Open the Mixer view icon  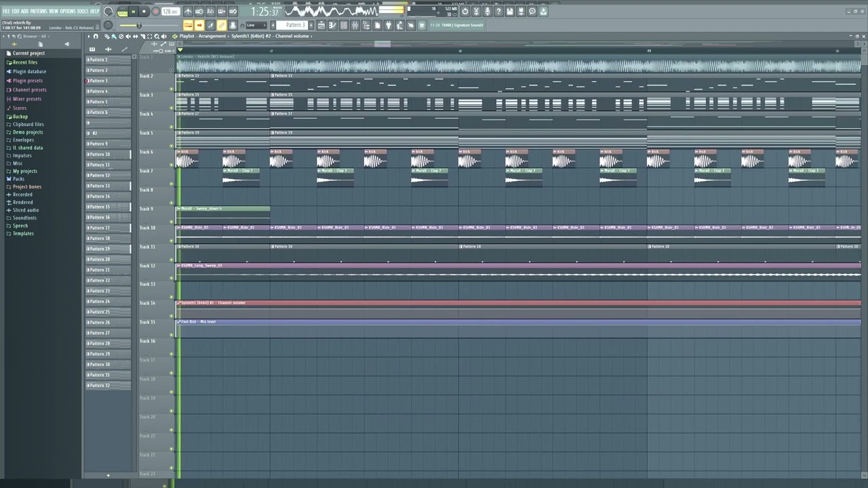tap(355, 25)
